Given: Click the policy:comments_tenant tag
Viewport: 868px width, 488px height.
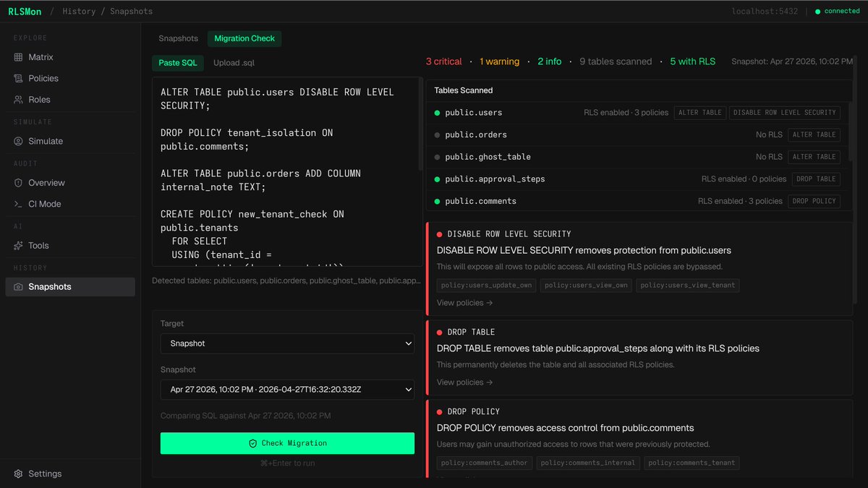Looking at the screenshot, I should [x=692, y=463].
